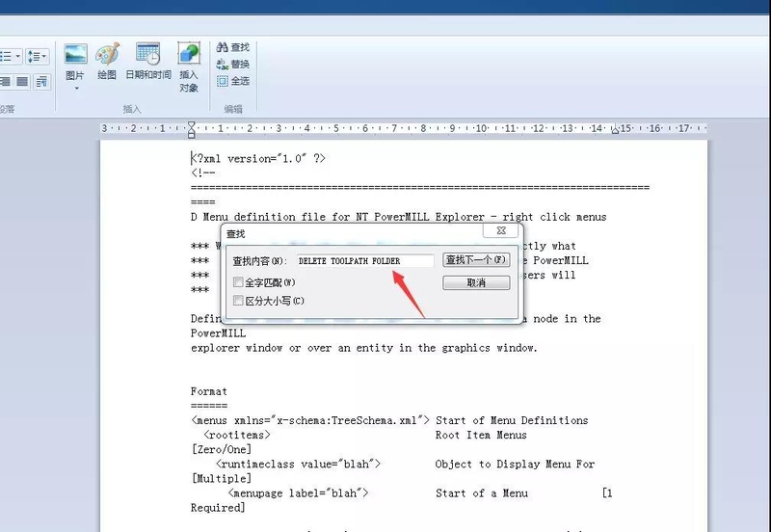Open the line spacing dropdown
771x532 pixels.
click(x=37, y=57)
